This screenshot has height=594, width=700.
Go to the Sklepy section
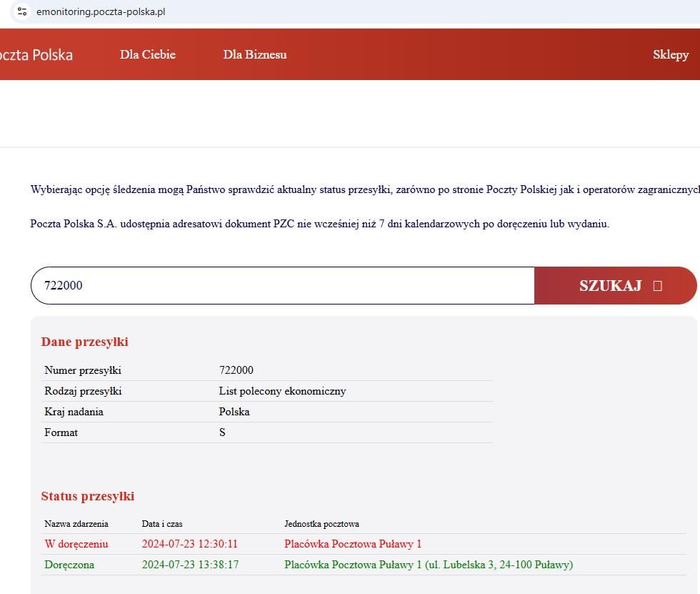pos(670,54)
